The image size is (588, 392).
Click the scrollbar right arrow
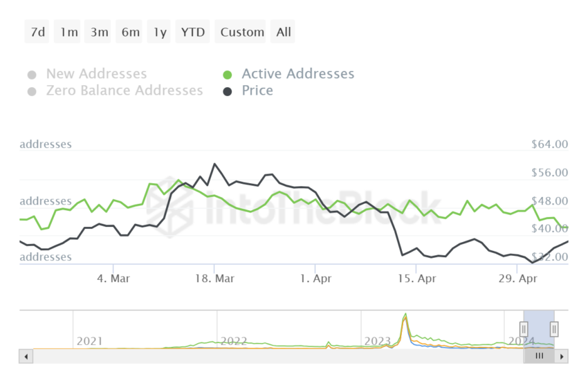click(562, 357)
